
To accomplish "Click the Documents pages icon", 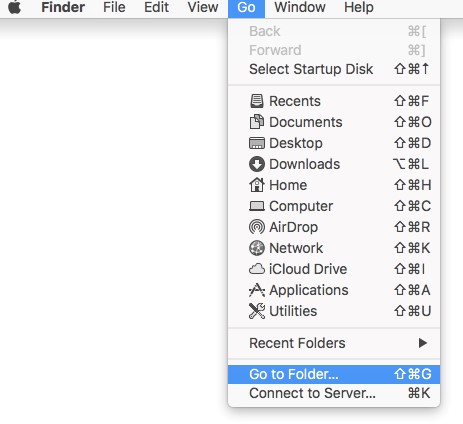I will (257, 122).
